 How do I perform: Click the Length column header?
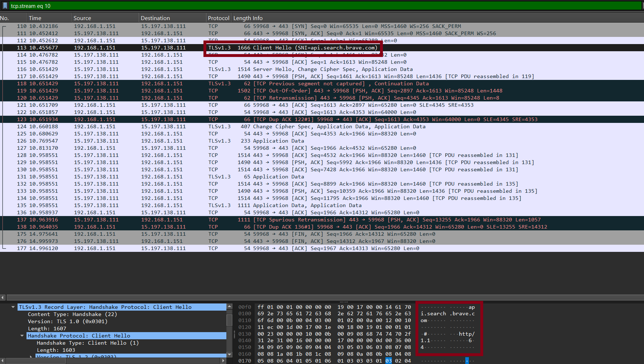point(242,18)
